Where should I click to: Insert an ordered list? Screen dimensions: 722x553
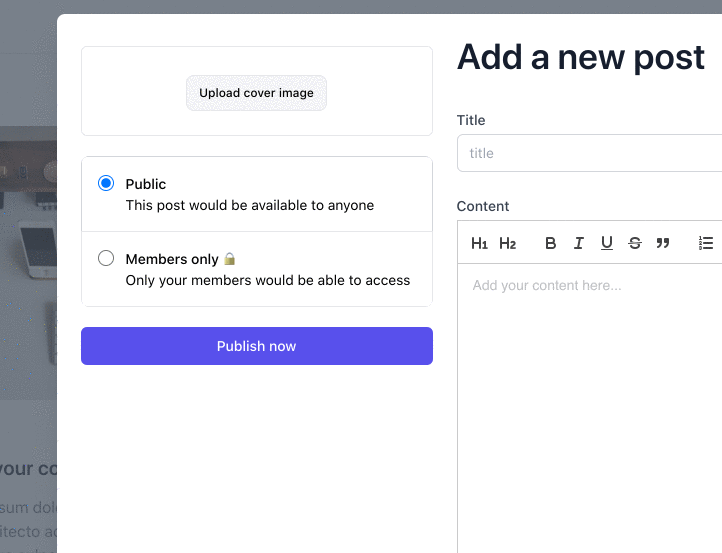pos(705,243)
